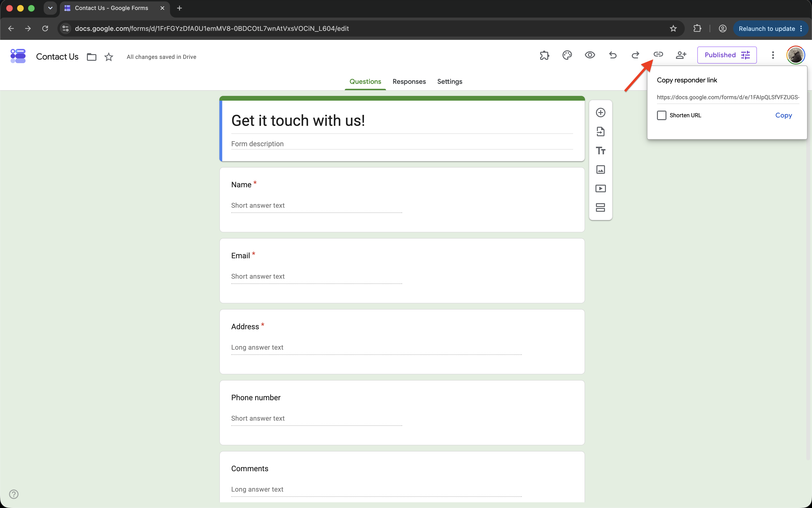The width and height of the screenshot is (812, 508).
Task: Go forward in browser history
Action: click(28, 28)
